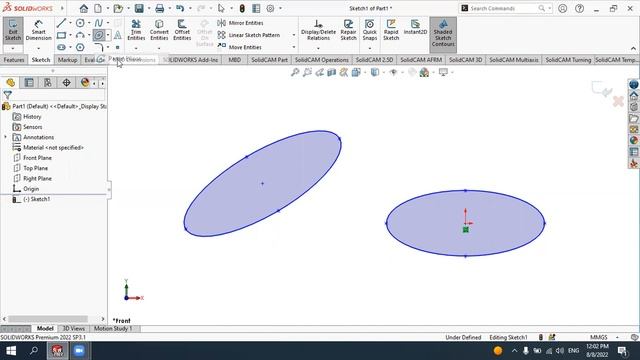This screenshot has width=640, height=360.
Task: Toggle Instant2D
Action: 415,27
